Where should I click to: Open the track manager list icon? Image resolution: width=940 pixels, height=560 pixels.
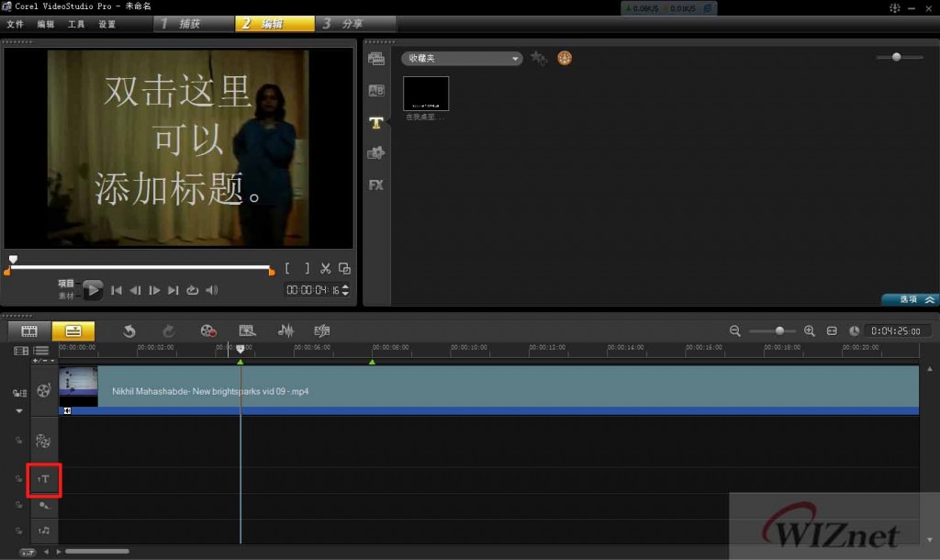[x=41, y=351]
